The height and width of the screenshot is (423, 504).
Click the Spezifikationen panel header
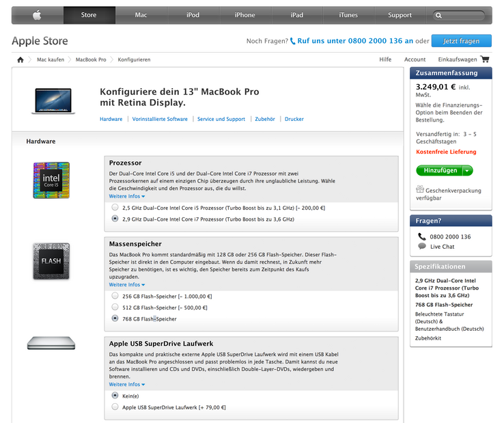(x=451, y=267)
